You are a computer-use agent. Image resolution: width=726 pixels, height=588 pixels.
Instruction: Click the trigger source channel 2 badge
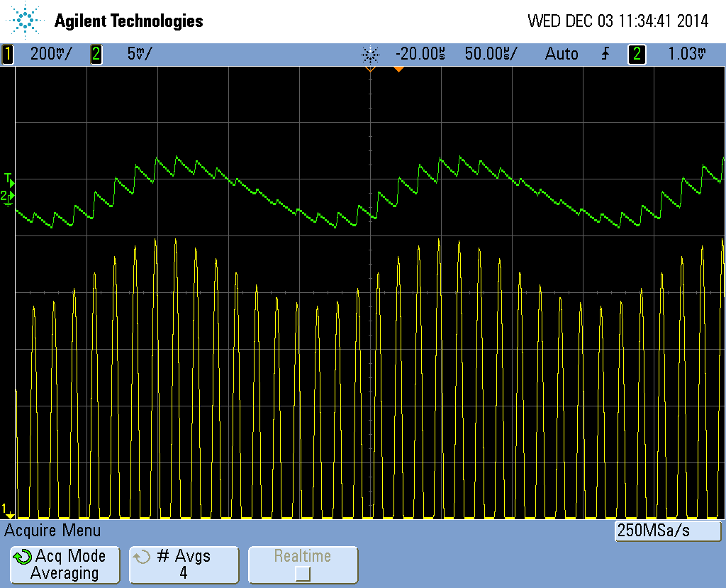637,54
